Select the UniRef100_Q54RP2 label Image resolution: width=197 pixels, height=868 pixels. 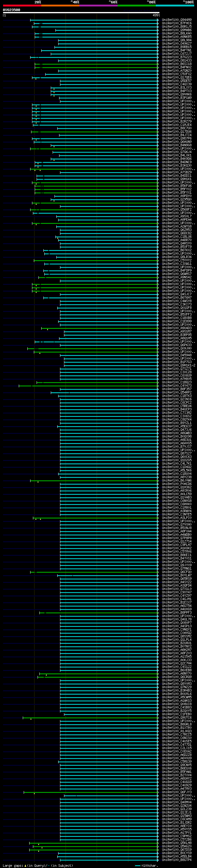click(177, 393)
